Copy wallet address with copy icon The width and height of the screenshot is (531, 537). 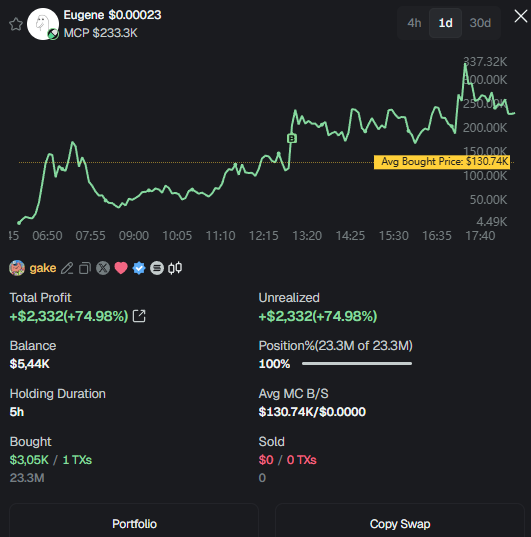pos(85,268)
